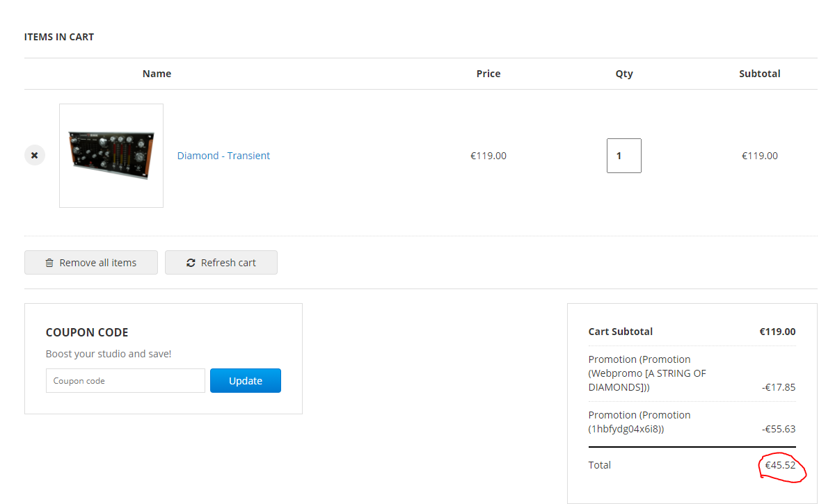Click the Subtotal column header
The height and width of the screenshot is (504, 819).
coord(760,74)
